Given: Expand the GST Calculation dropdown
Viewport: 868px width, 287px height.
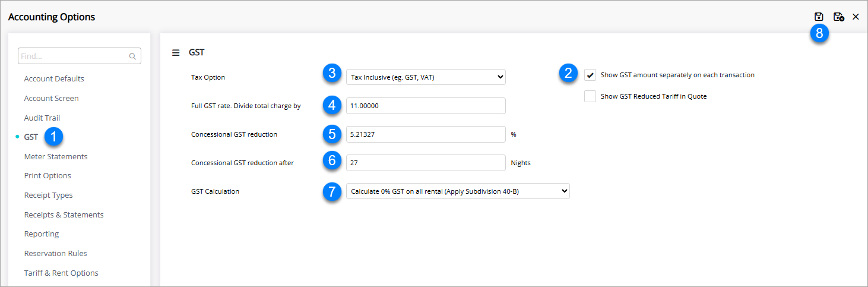Looking at the screenshot, I should (457, 191).
